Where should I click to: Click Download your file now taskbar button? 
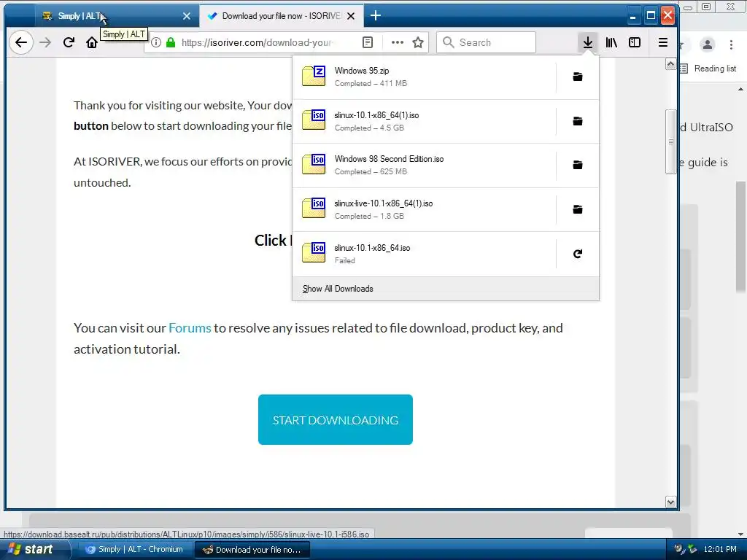(x=252, y=550)
